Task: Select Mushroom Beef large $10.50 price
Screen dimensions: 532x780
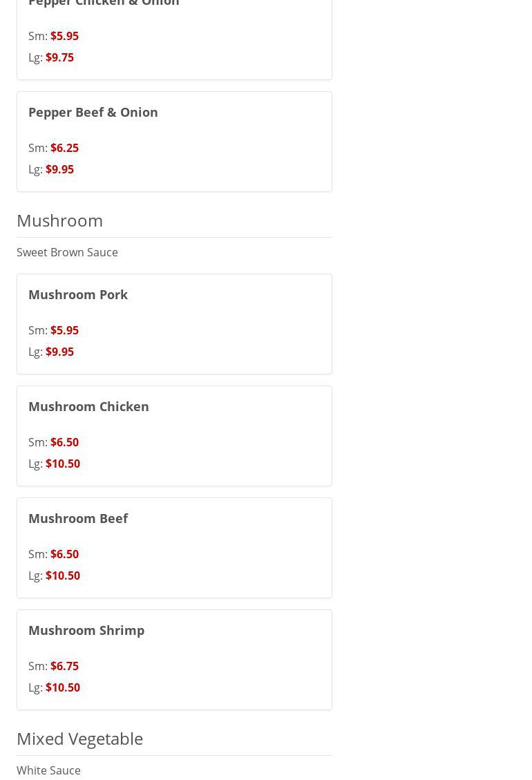Action: [x=63, y=576]
